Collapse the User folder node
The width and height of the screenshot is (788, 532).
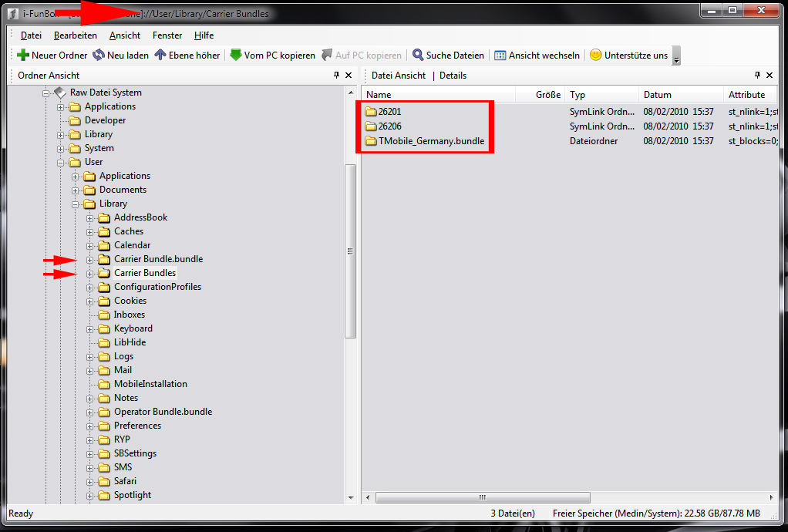pyautogui.click(x=61, y=163)
